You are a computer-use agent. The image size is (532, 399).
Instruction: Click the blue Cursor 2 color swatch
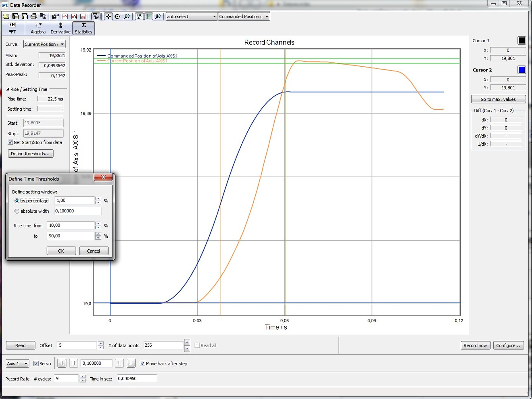(521, 70)
